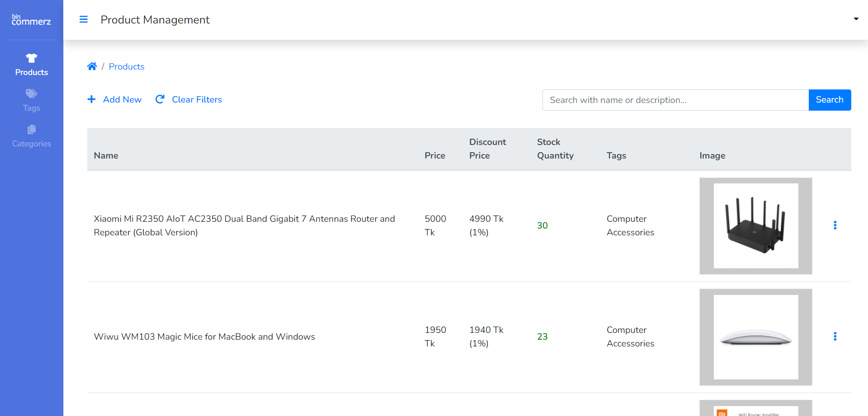868x416 pixels.
Task: Select the Wiwu WM103 Magic Mice product name
Action: click(204, 337)
